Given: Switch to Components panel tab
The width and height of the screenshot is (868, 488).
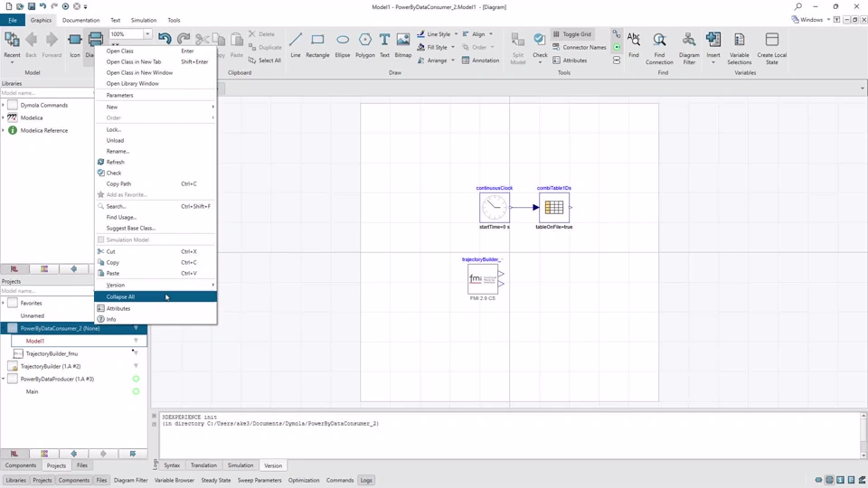Looking at the screenshot, I should (x=21, y=465).
